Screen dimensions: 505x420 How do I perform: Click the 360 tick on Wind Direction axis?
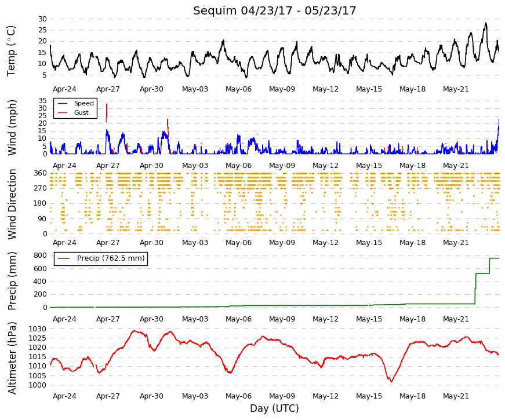click(40, 173)
